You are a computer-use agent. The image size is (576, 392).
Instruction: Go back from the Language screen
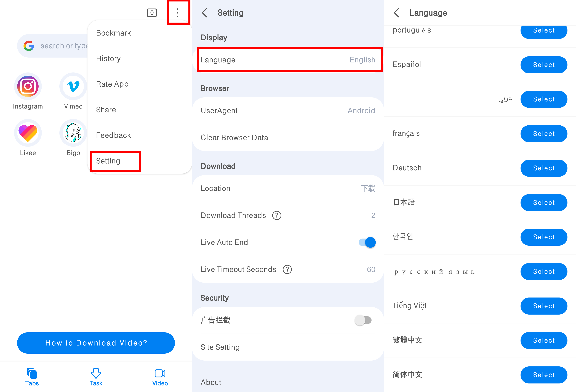[x=397, y=13]
